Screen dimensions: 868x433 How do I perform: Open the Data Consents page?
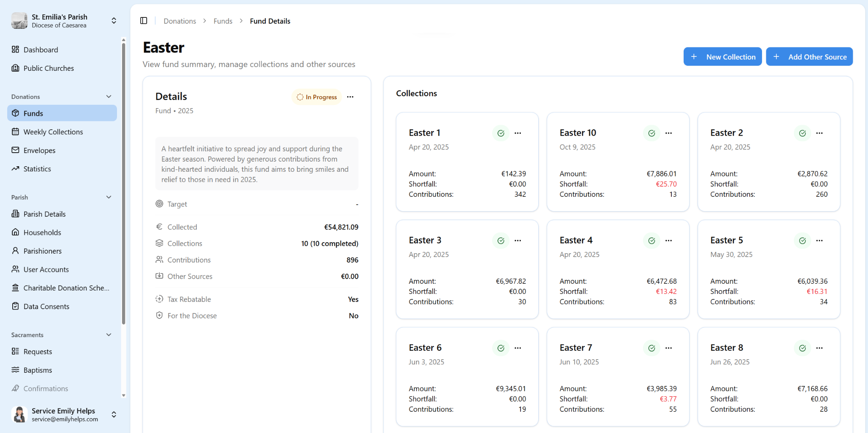(x=46, y=306)
